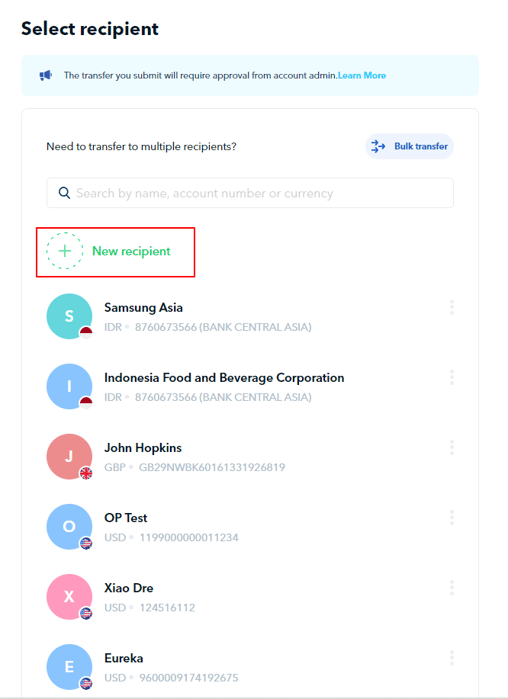Select Indonesia Food and Beverage Corporation recipient
Screen dimensions: 508x699
[224, 378]
